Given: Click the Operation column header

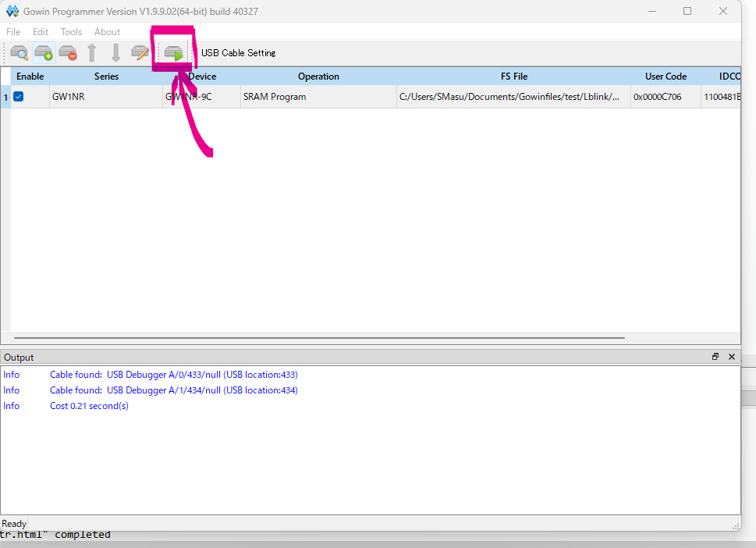Looking at the screenshot, I should coord(318,77).
